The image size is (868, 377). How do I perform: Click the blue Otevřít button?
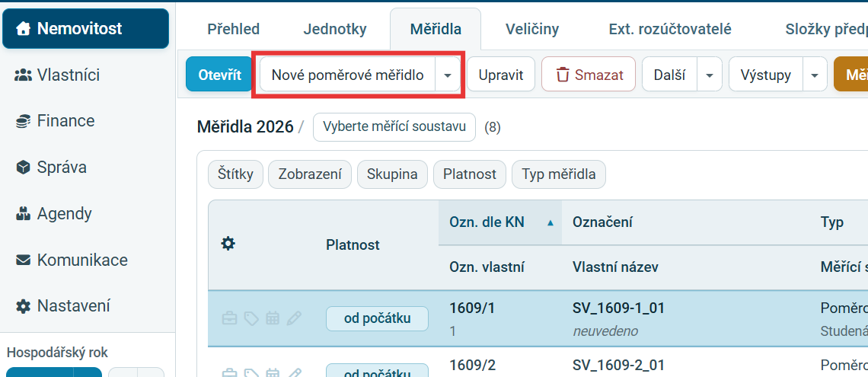(x=219, y=74)
